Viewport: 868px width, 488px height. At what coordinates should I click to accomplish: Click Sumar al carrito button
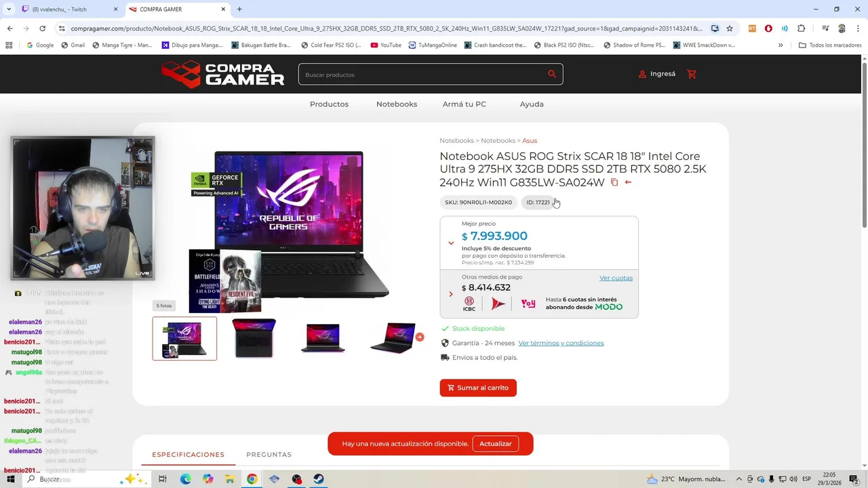pos(478,388)
